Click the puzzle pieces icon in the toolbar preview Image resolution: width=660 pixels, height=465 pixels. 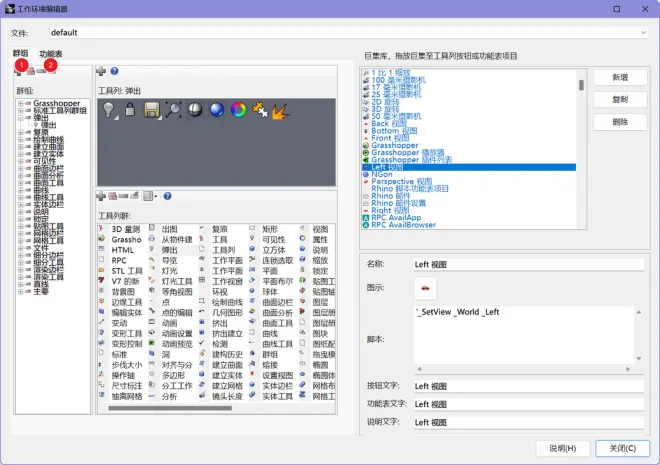(x=260, y=109)
